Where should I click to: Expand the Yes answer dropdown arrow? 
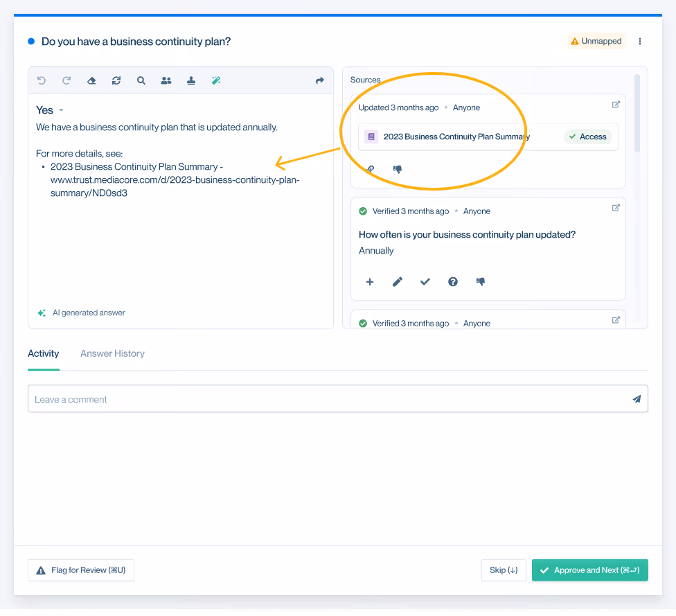pos(61,110)
